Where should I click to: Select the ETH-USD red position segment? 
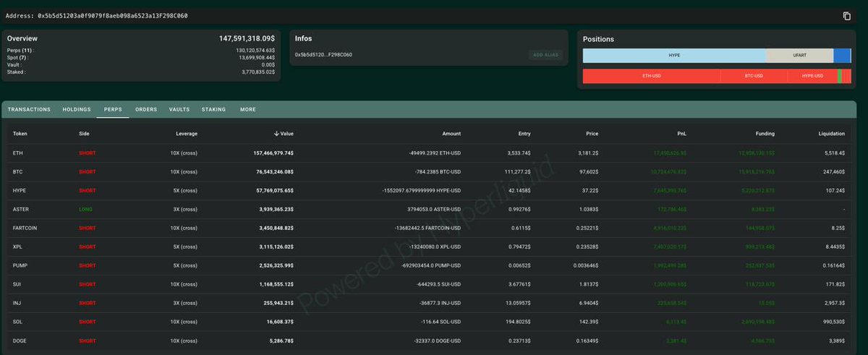pyautogui.click(x=651, y=76)
